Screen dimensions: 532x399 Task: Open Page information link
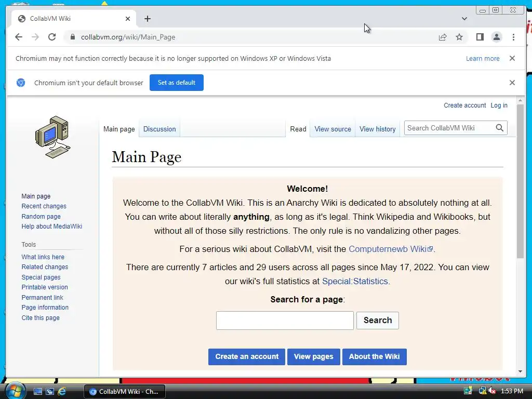coord(45,308)
